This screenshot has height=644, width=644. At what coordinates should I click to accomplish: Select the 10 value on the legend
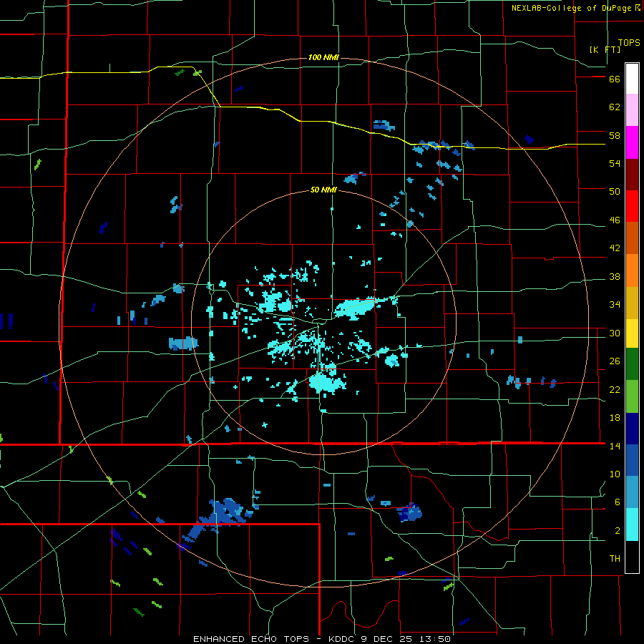[615, 474]
